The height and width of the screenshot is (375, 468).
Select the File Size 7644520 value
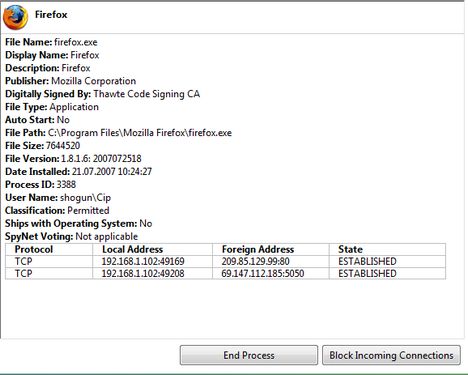[63, 146]
